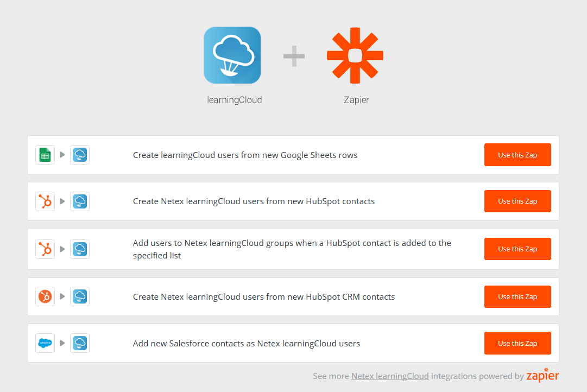Open the Netex learningCloud integrations link
Image resolution: width=587 pixels, height=392 pixels.
click(x=390, y=376)
